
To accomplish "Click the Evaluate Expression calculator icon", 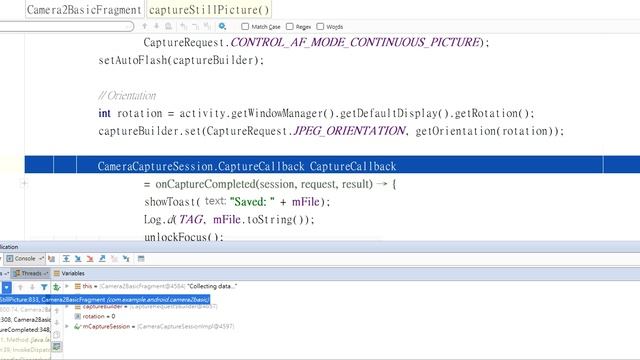I will 141,259.
